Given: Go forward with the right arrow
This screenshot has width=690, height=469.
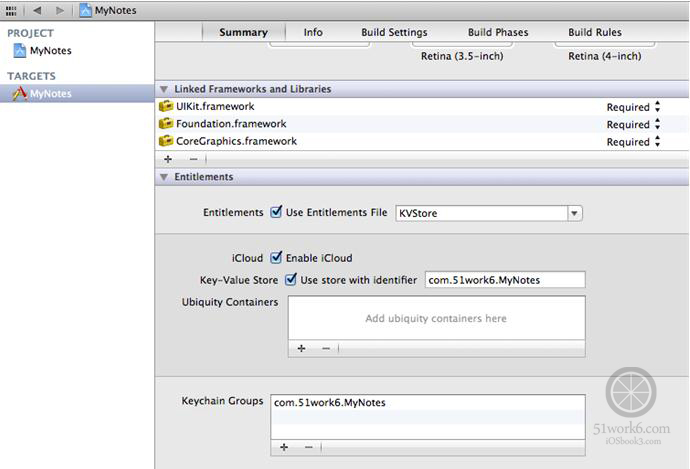Looking at the screenshot, I should click(x=60, y=10).
